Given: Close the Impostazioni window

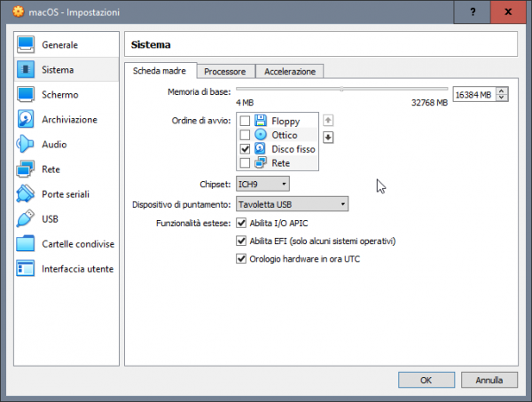Looking at the screenshot, I should click(x=508, y=12).
